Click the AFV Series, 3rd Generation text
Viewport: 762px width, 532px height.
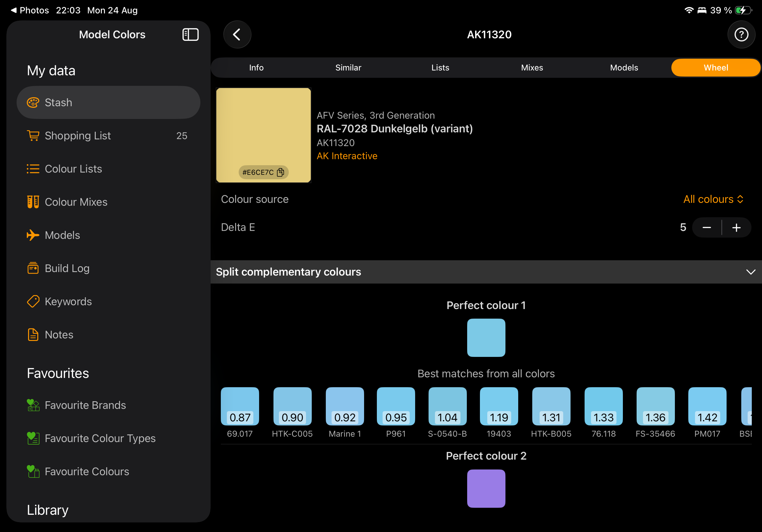tap(376, 115)
